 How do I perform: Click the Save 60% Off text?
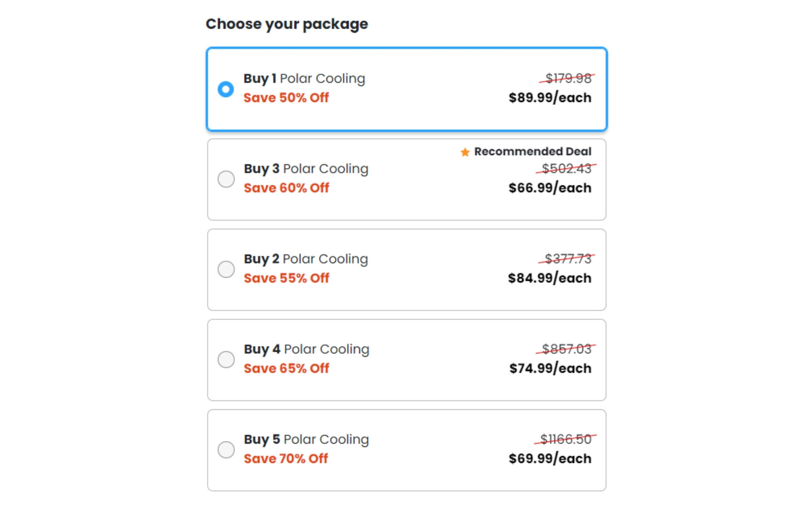pyautogui.click(x=286, y=188)
